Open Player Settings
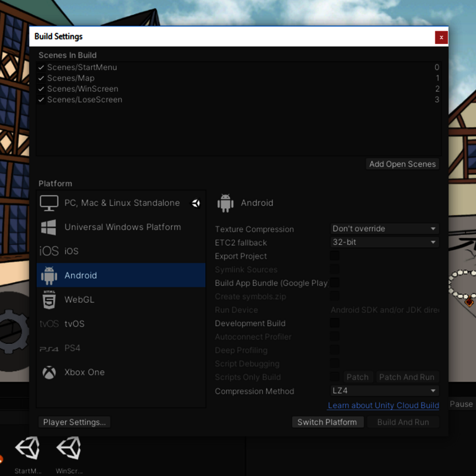476x476 pixels. point(74,422)
